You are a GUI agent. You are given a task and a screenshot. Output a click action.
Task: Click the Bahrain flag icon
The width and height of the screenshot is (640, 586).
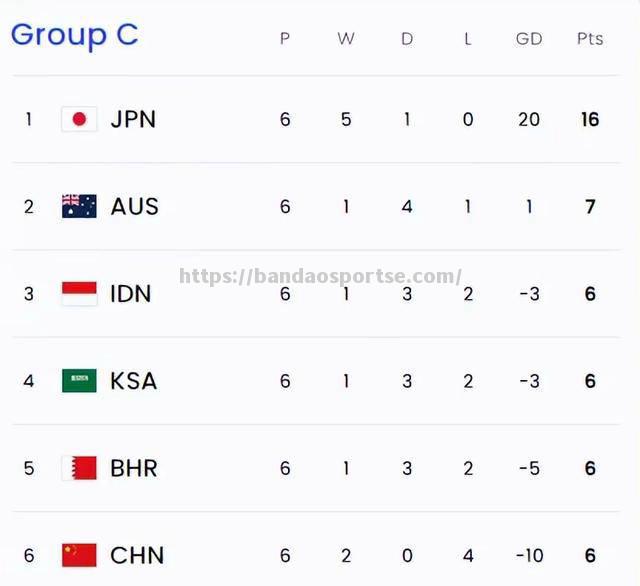tap(79, 468)
